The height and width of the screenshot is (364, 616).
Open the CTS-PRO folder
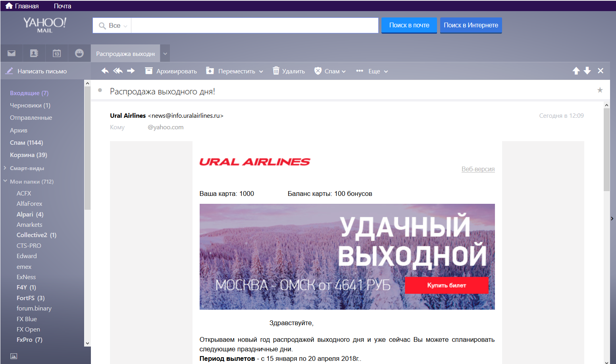pos(29,246)
